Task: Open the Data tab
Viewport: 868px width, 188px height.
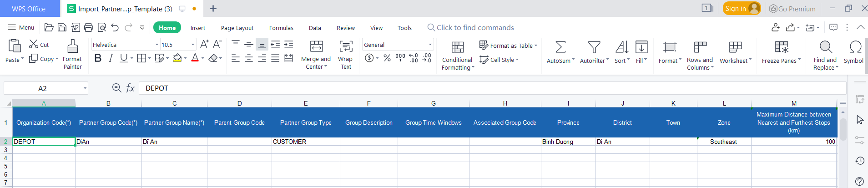Action: coord(315,28)
